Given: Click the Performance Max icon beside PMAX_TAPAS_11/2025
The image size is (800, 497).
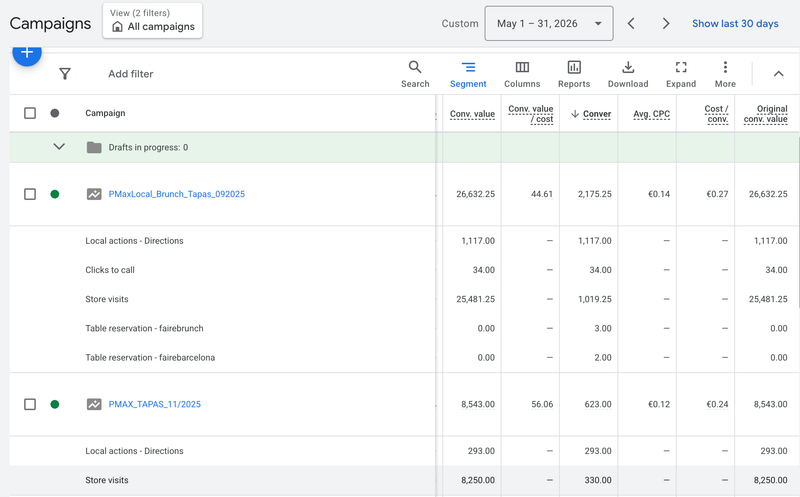Looking at the screenshot, I should (x=94, y=404).
